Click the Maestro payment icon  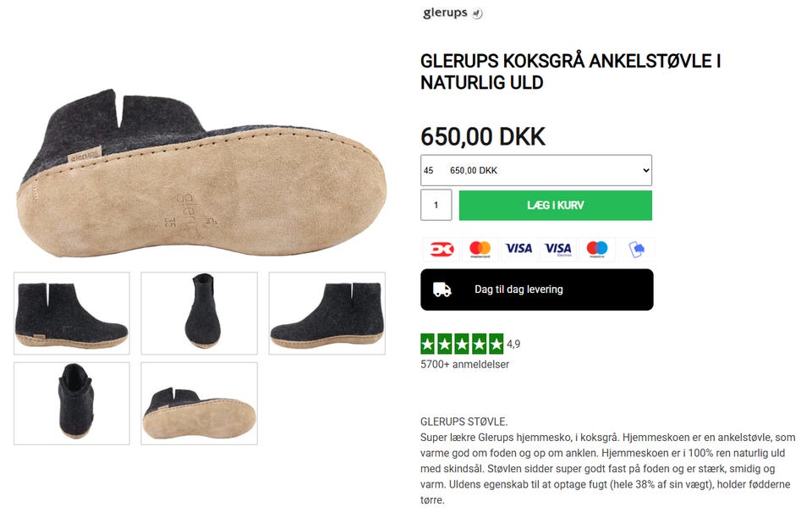pos(596,249)
